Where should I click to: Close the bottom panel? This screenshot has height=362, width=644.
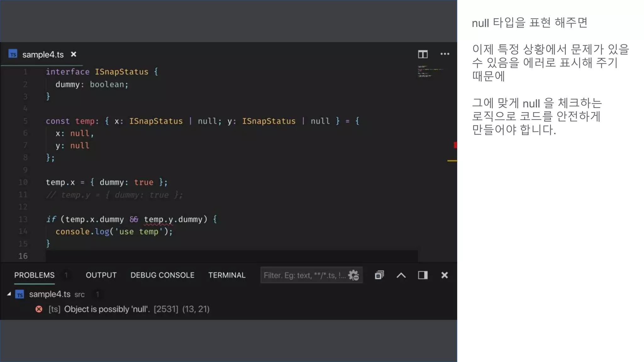pos(444,275)
